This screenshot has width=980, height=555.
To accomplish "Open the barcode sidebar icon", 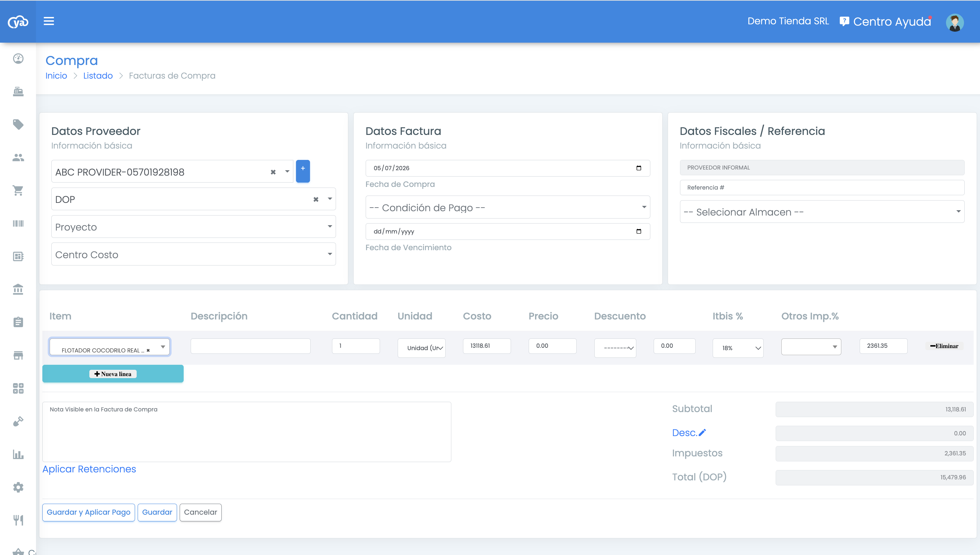I will click(x=18, y=224).
